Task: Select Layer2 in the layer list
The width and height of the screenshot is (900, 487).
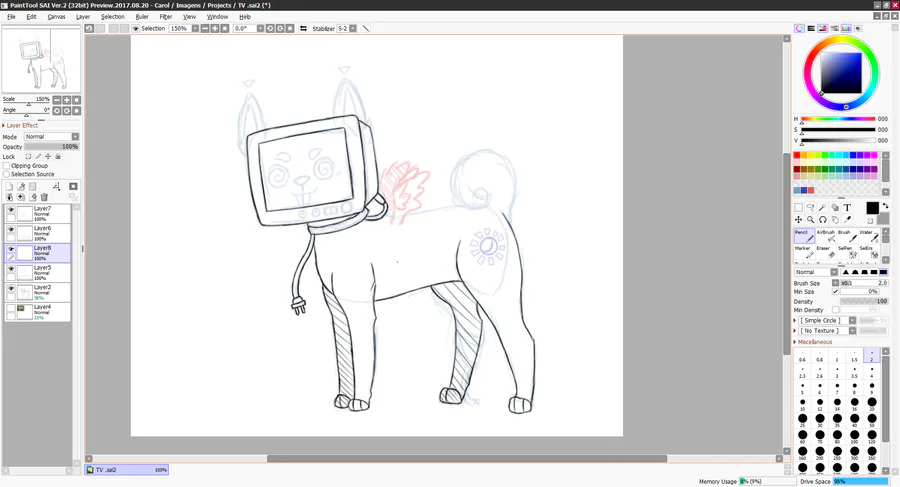Action: 38,292
